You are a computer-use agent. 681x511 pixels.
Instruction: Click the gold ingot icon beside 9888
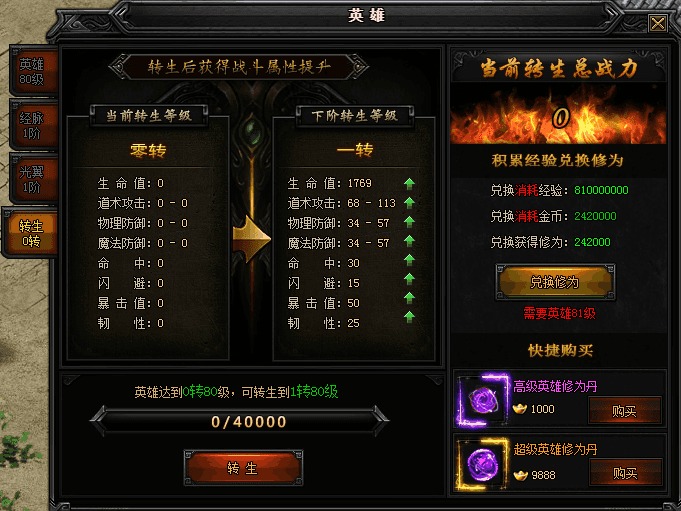520,475
